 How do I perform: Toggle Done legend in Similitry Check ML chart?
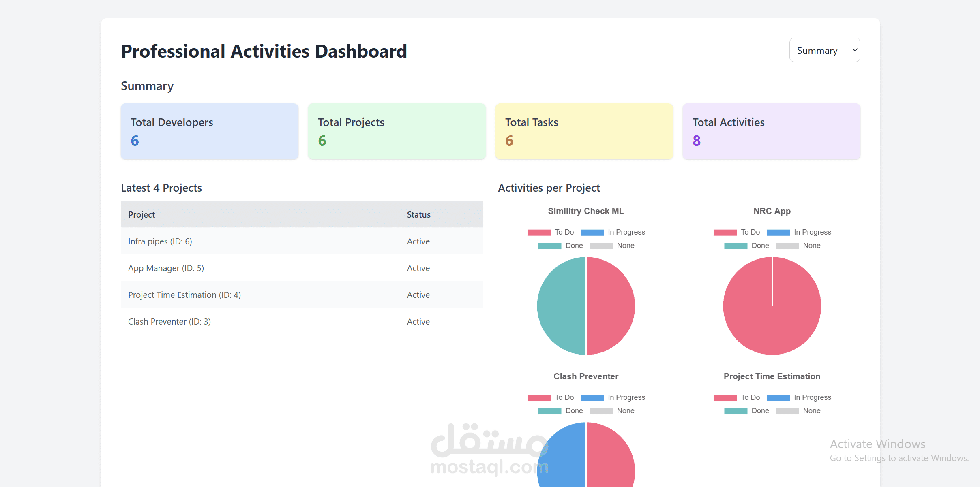point(560,246)
